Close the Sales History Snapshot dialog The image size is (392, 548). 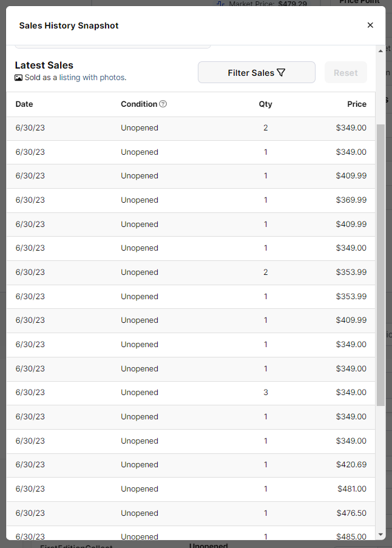click(370, 25)
